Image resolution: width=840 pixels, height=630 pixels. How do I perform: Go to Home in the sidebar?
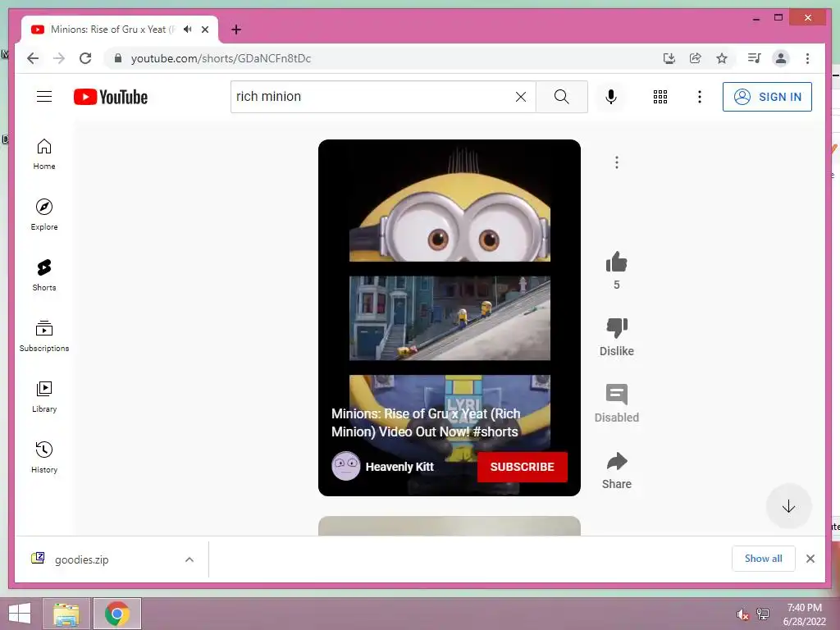pos(44,154)
